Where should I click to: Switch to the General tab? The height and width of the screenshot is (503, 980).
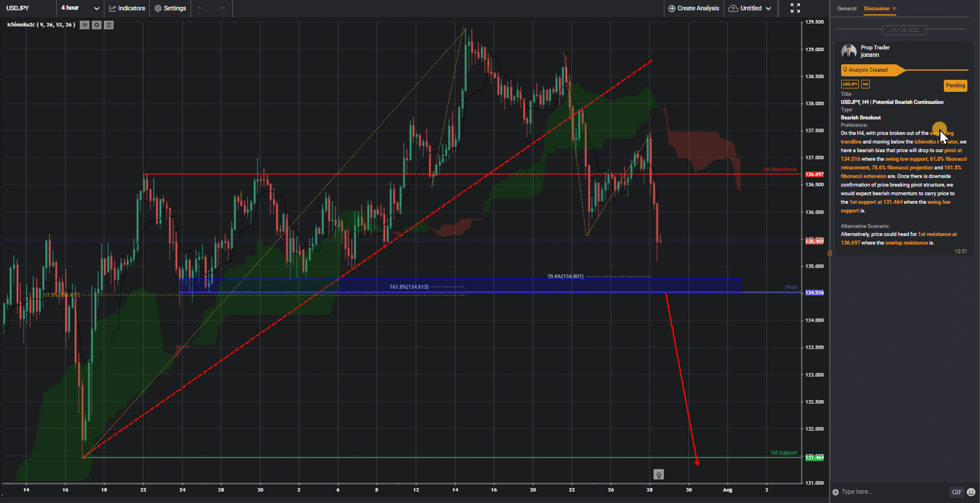click(846, 9)
